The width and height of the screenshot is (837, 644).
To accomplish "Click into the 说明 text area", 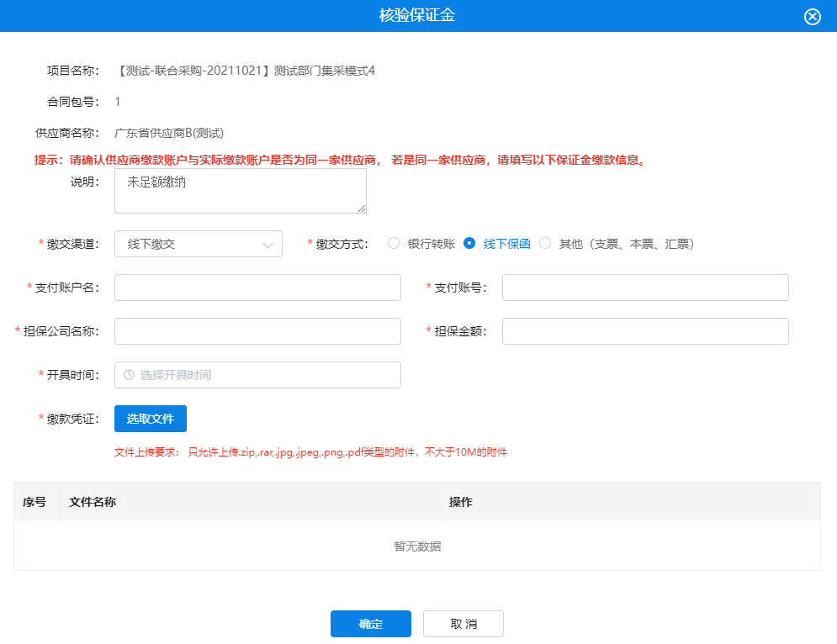I will (x=240, y=191).
